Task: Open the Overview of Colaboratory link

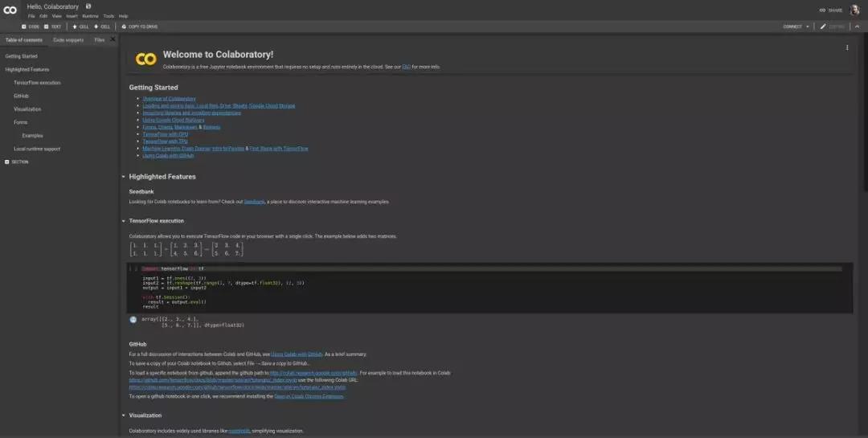Action: click(x=169, y=99)
